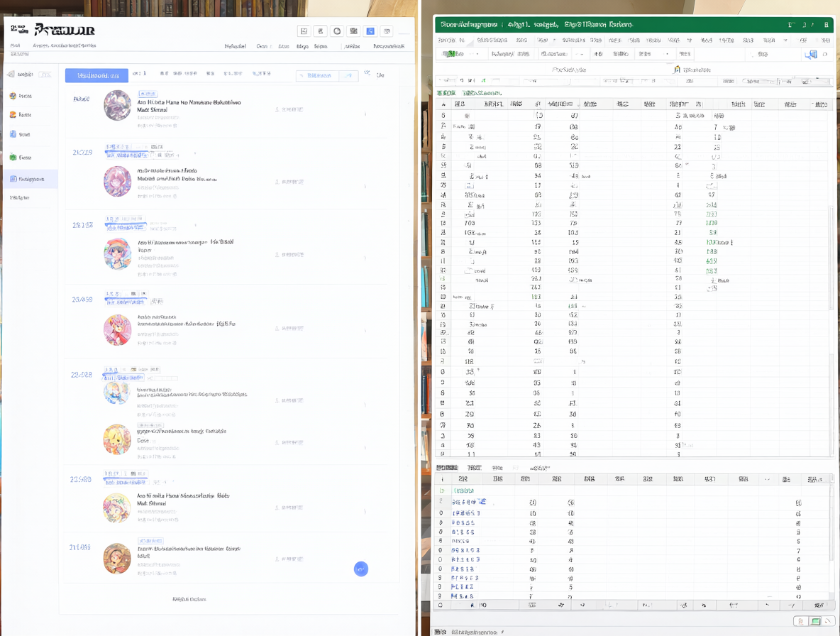Click the green spreadsheet title bar
840x636 pixels.
(x=634, y=25)
